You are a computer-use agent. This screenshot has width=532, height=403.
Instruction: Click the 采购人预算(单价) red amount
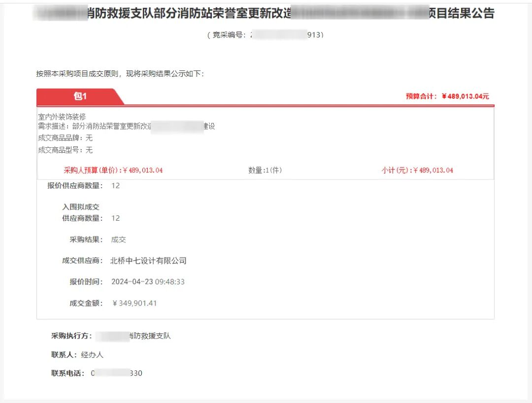click(111, 169)
